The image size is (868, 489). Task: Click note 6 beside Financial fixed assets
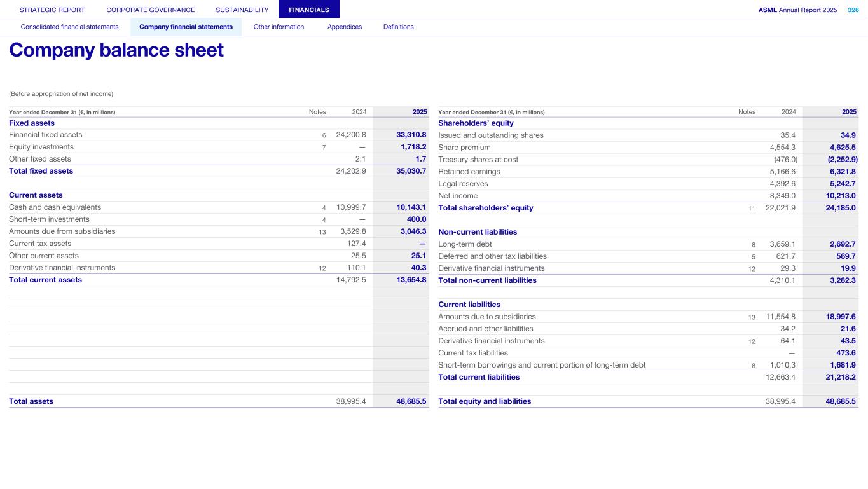(x=324, y=135)
